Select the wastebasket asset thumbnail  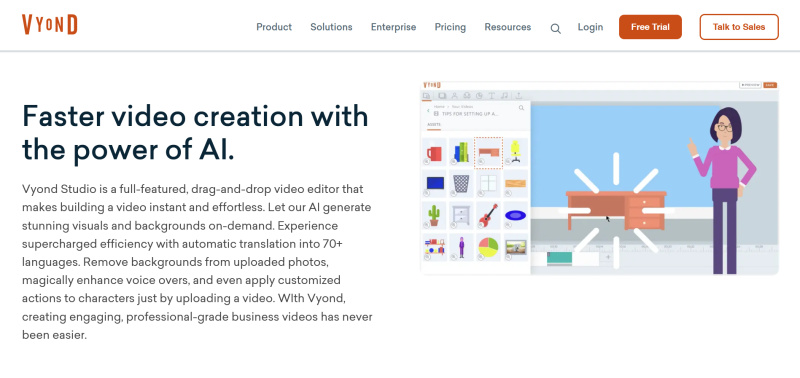point(461,184)
